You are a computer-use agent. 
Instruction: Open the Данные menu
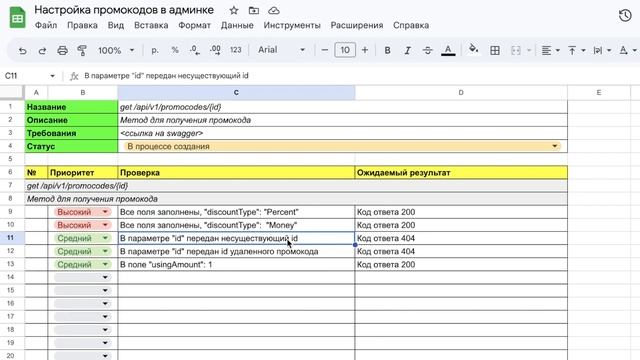pos(237,25)
